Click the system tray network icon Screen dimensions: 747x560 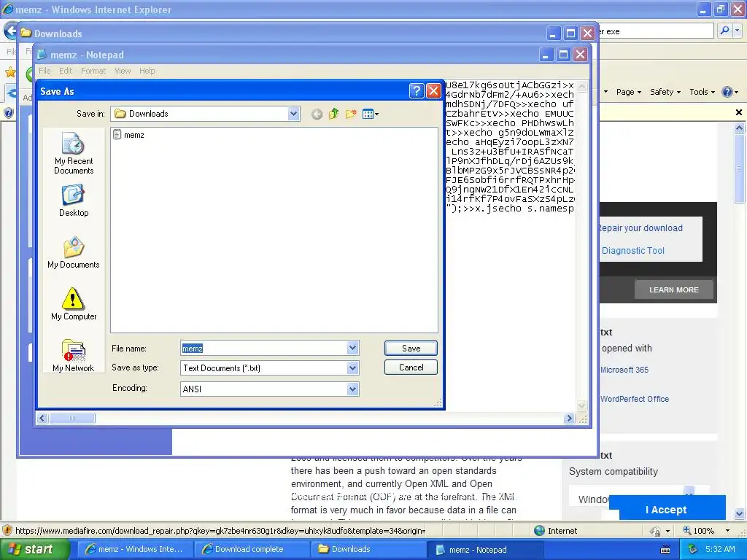pos(693,550)
